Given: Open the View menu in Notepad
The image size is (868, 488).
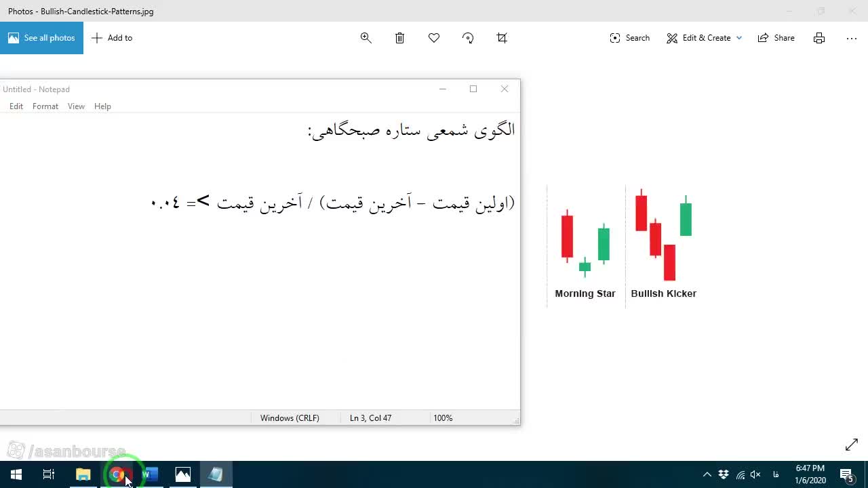Looking at the screenshot, I should pyautogui.click(x=76, y=106).
